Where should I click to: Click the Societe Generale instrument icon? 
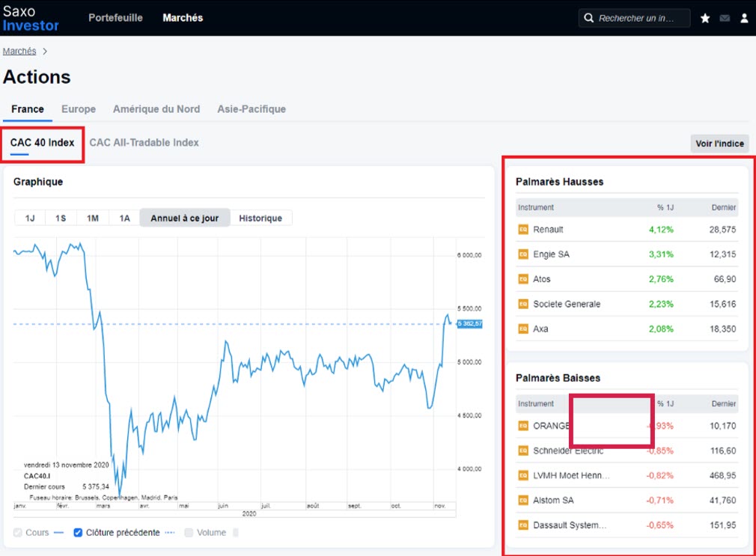click(x=523, y=305)
